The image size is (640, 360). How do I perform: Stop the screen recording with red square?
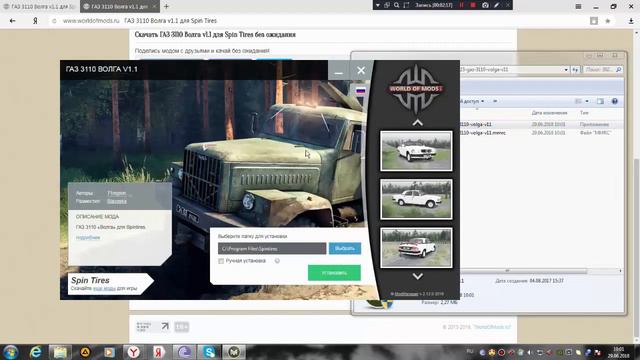tap(473, 5)
